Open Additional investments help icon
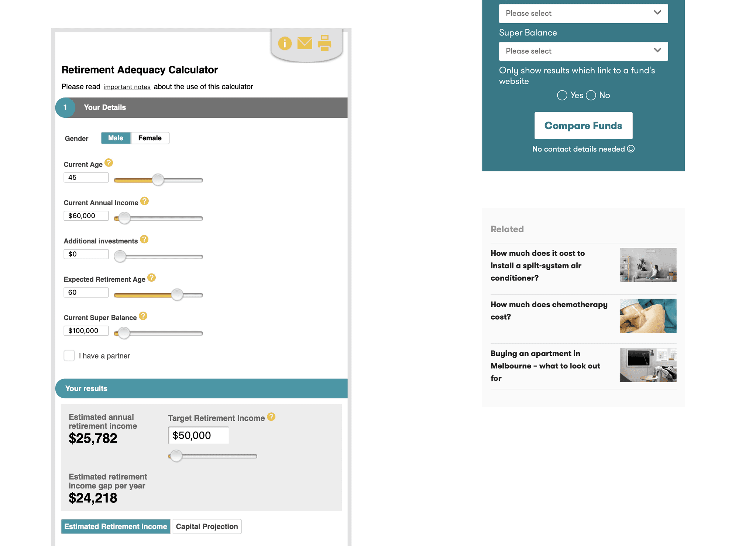 pos(144,240)
